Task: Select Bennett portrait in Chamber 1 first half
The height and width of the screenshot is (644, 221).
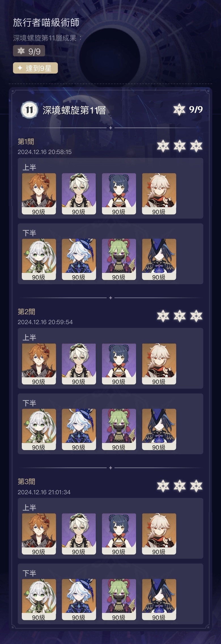Action: (x=79, y=194)
